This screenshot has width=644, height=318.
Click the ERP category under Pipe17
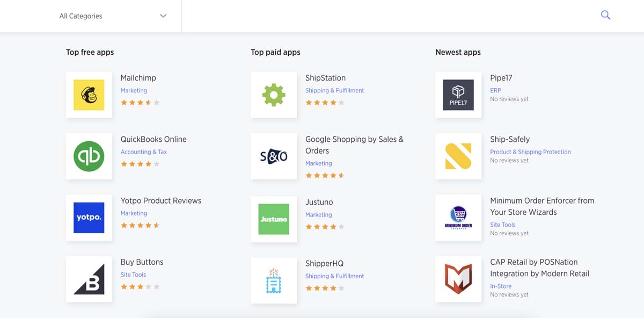pos(495,91)
